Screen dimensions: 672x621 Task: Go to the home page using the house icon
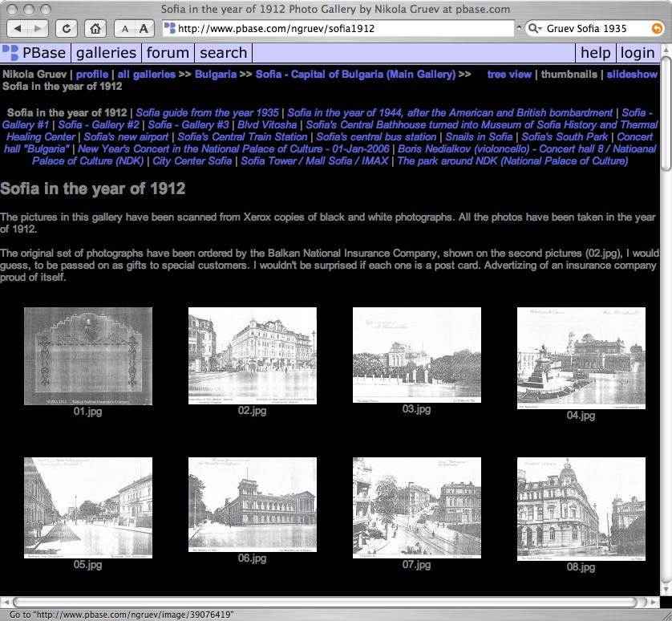click(x=95, y=29)
